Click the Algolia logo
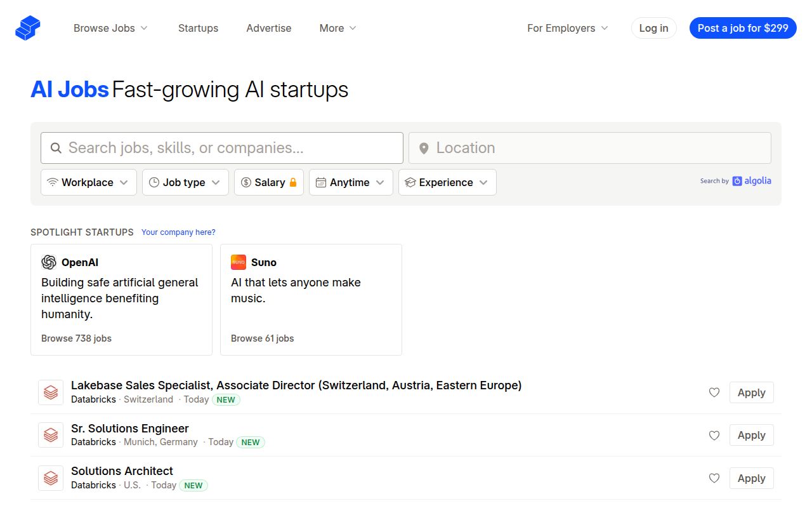812x508 pixels. coord(752,181)
